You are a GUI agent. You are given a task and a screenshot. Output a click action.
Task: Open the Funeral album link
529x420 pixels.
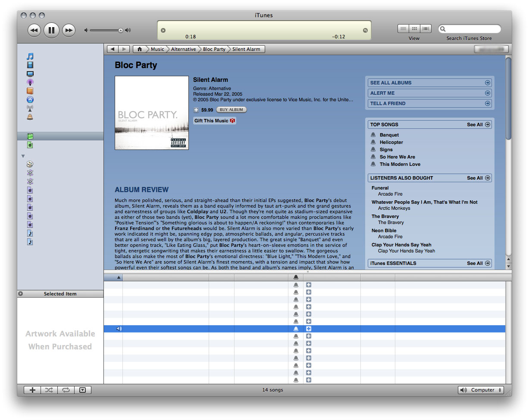(380, 188)
